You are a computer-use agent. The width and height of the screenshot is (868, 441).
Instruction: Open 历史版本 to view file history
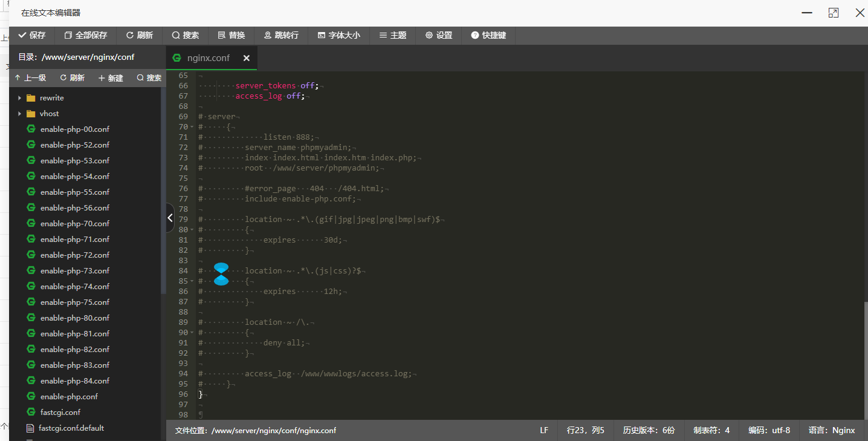(x=649, y=430)
